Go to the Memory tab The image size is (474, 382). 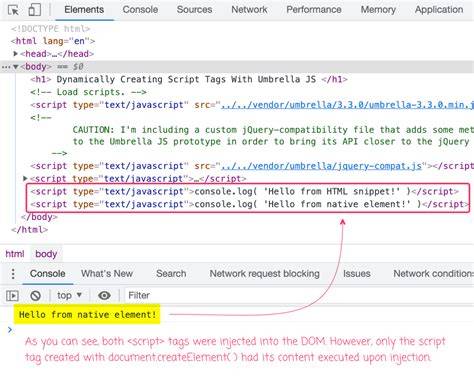click(x=378, y=10)
